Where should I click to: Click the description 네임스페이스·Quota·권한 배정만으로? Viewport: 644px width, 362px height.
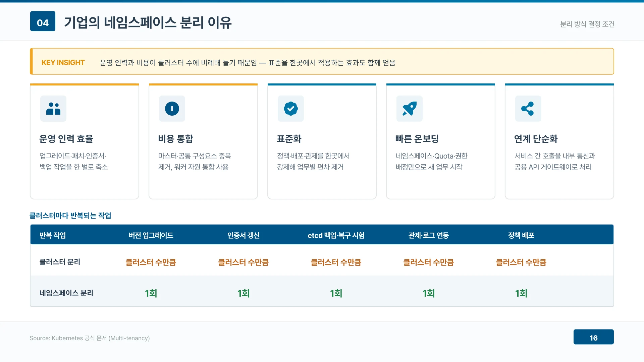(x=432, y=161)
